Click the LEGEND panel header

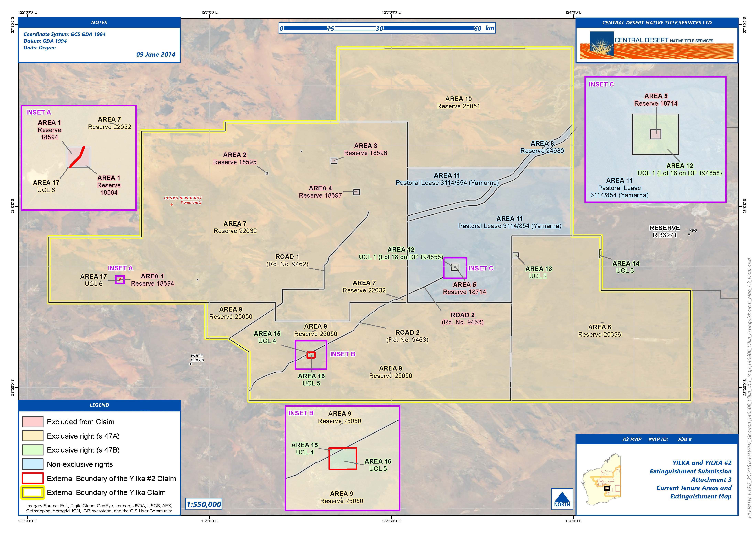[99, 405]
